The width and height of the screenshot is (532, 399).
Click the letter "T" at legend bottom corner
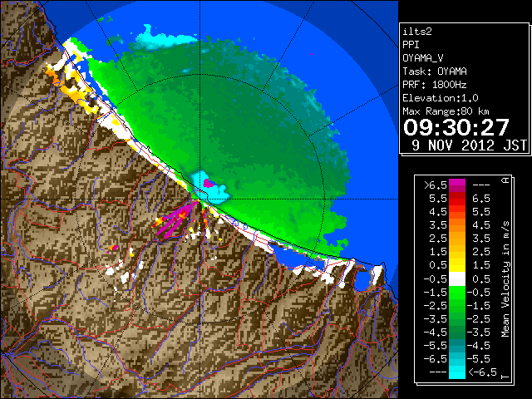pos(506,377)
